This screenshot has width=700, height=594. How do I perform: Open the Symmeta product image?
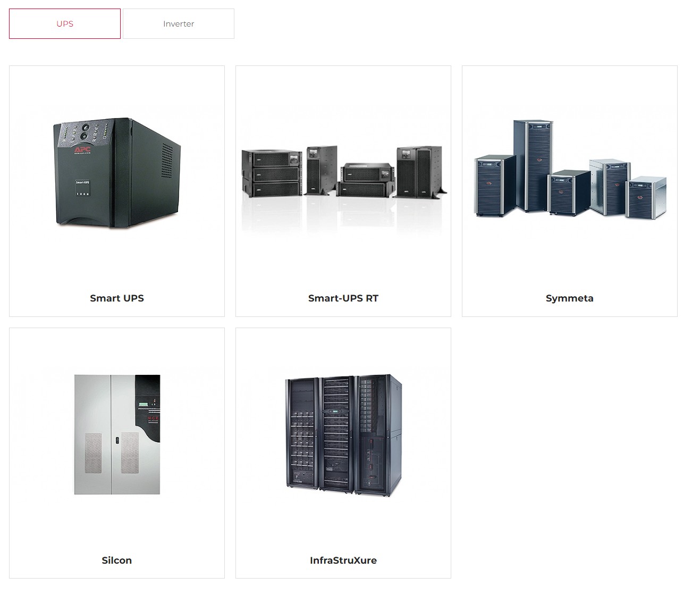click(570, 173)
